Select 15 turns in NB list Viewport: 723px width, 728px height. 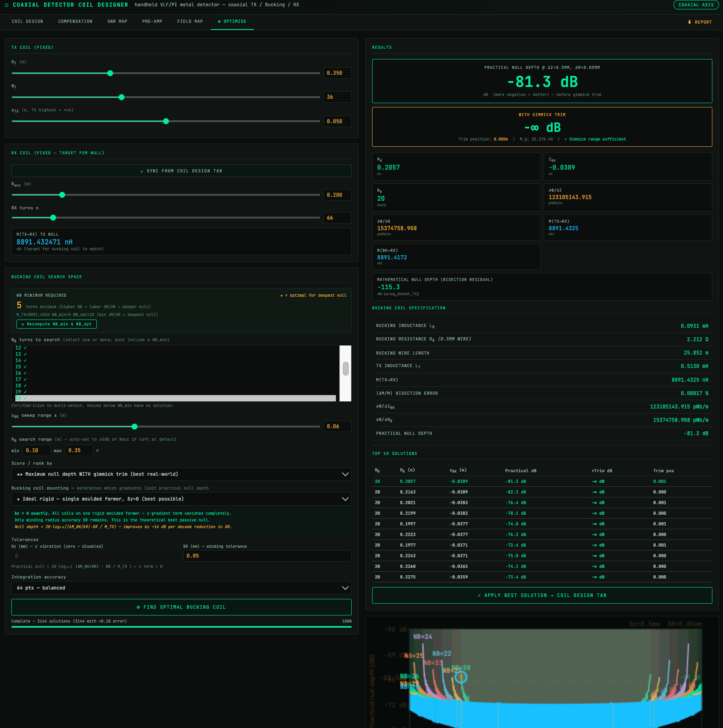pos(18,367)
